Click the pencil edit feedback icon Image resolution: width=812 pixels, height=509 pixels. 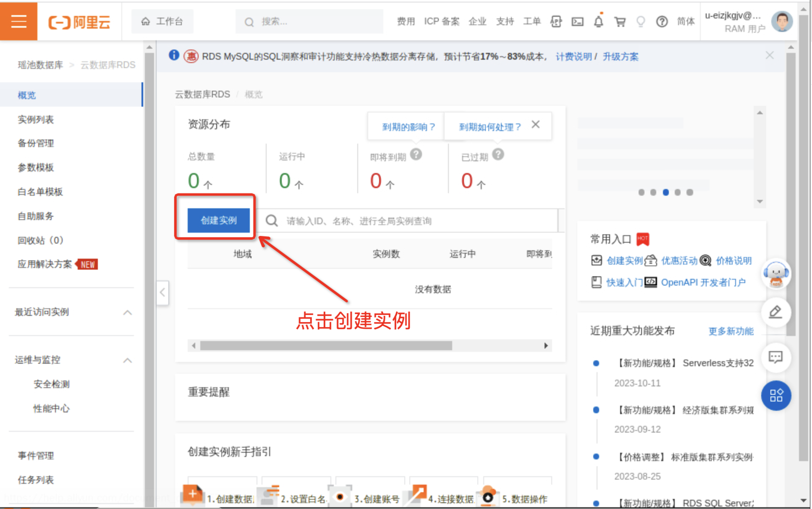point(775,312)
